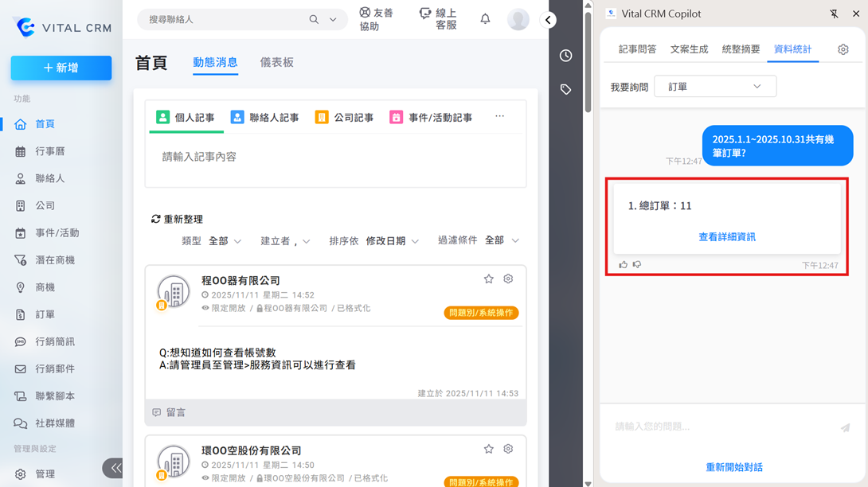Star the 環OO空股份有限公司 record
Screen dimensions: 868x487
coord(489,450)
